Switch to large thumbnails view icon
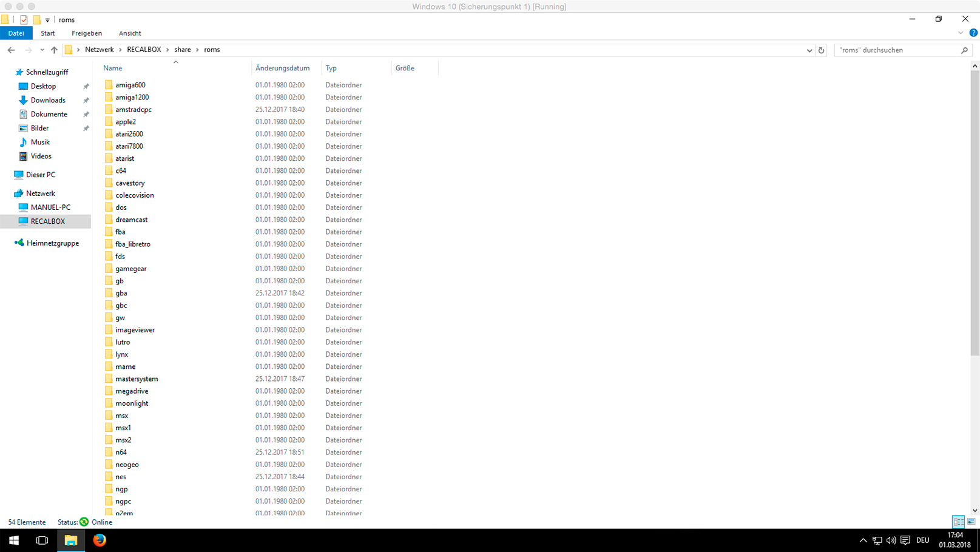Screen dimensions: 980x552 point(972,522)
